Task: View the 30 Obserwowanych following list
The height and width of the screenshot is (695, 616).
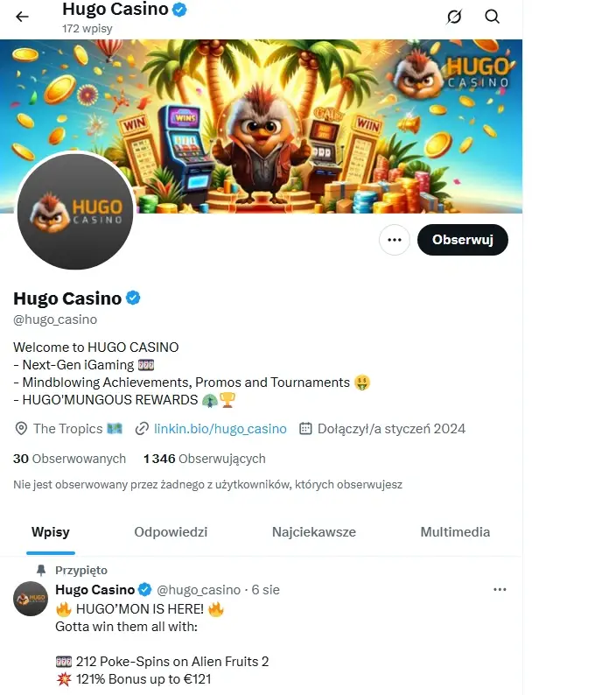Action: (x=70, y=459)
